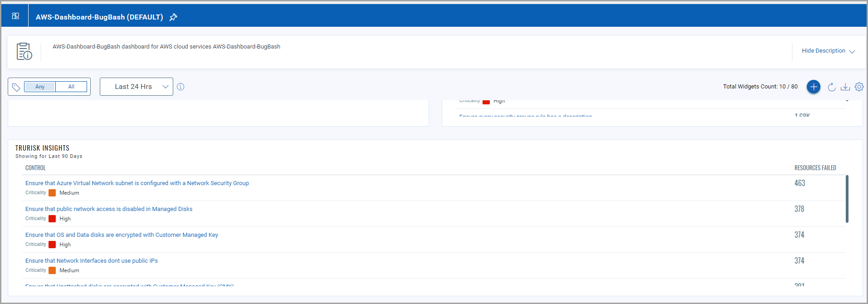Click the tag filter icon
The width and height of the screenshot is (868, 304).
tap(16, 87)
